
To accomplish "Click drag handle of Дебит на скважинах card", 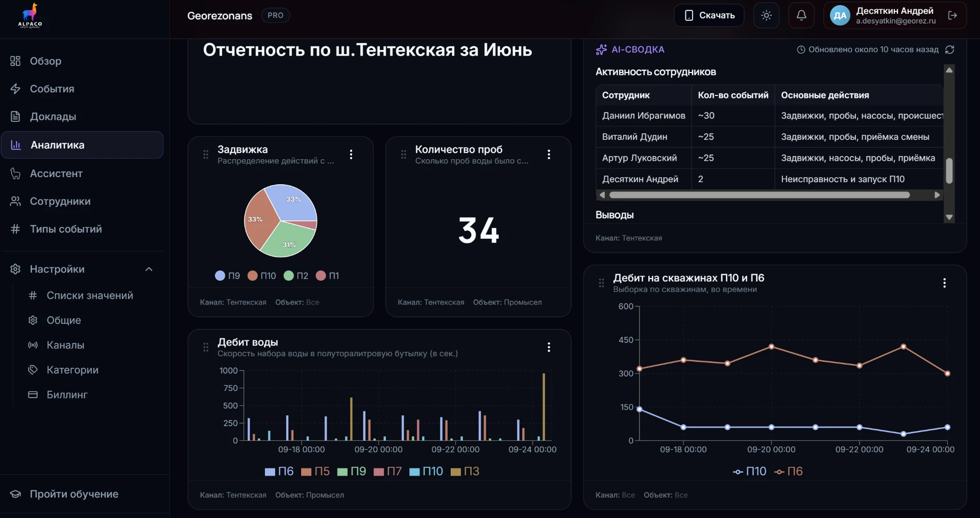I will (x=601, y=283).
